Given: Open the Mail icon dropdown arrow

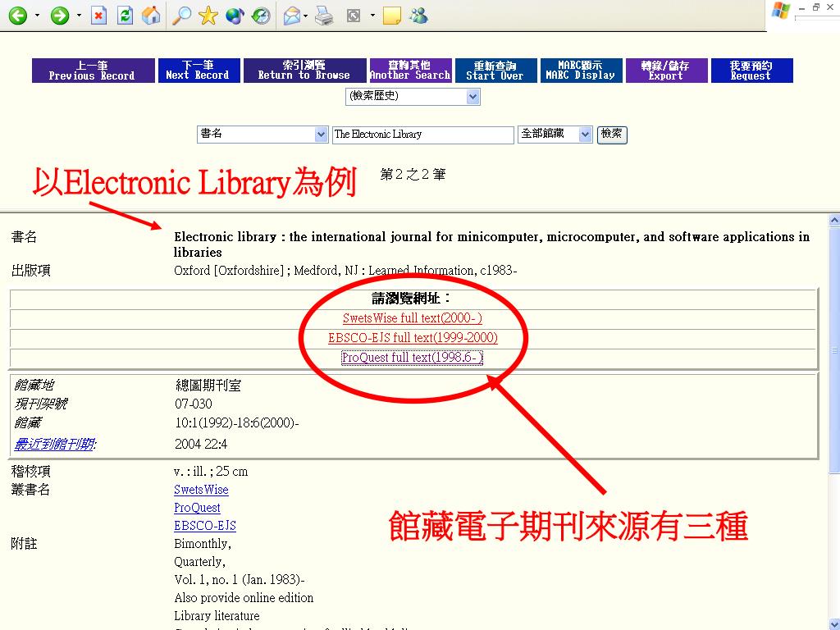Looking at the screenshot, I should point(305,16).
